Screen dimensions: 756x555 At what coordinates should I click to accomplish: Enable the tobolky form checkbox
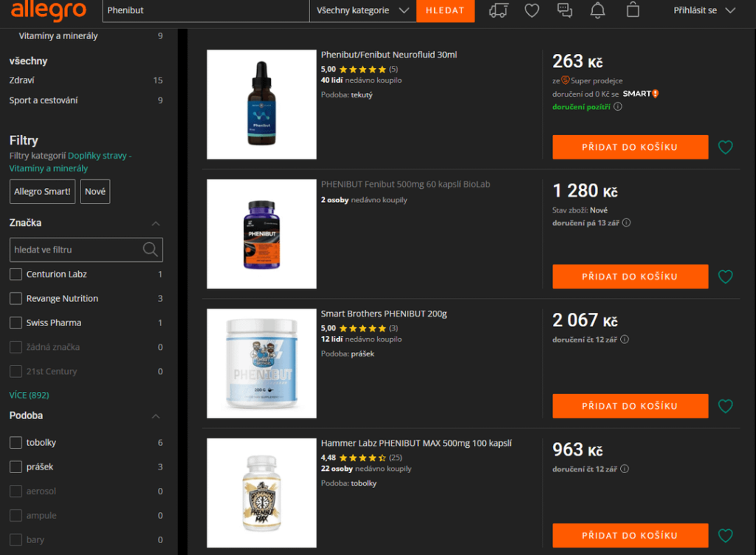coord(16,442)
